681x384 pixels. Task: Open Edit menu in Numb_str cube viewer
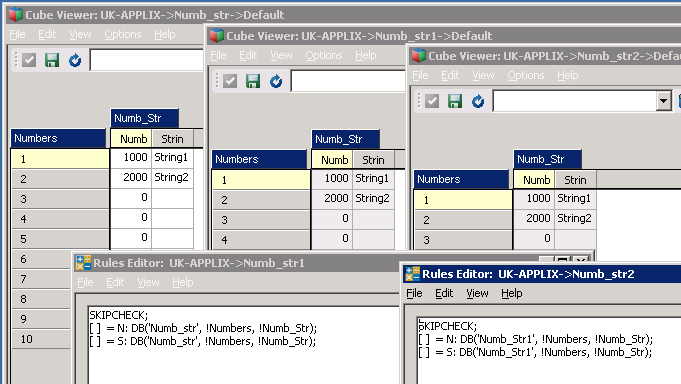[47, 34]
